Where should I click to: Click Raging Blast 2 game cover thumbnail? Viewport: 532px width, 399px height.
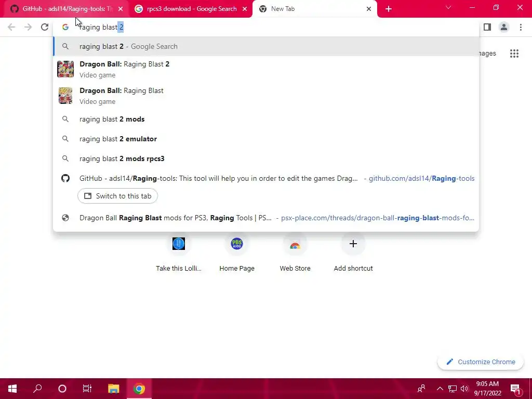65,69
